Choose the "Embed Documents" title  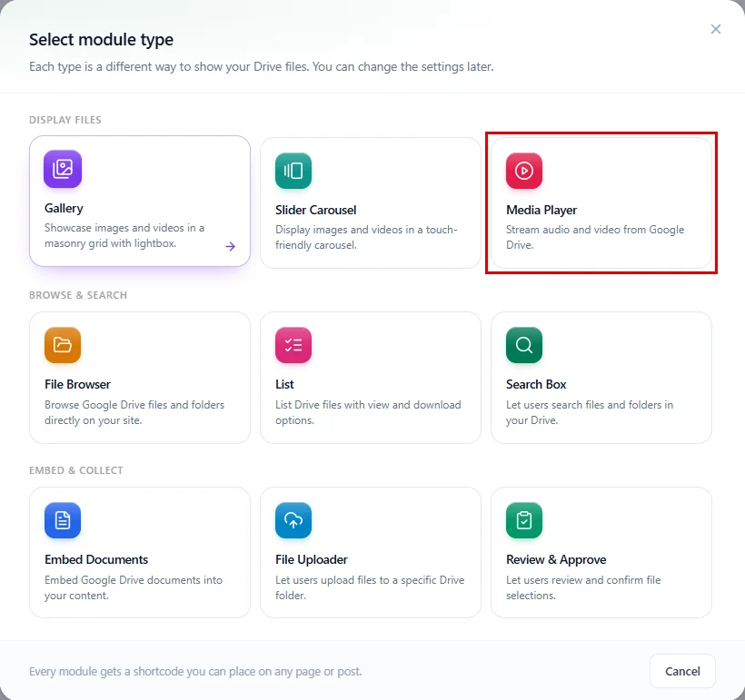96,559
